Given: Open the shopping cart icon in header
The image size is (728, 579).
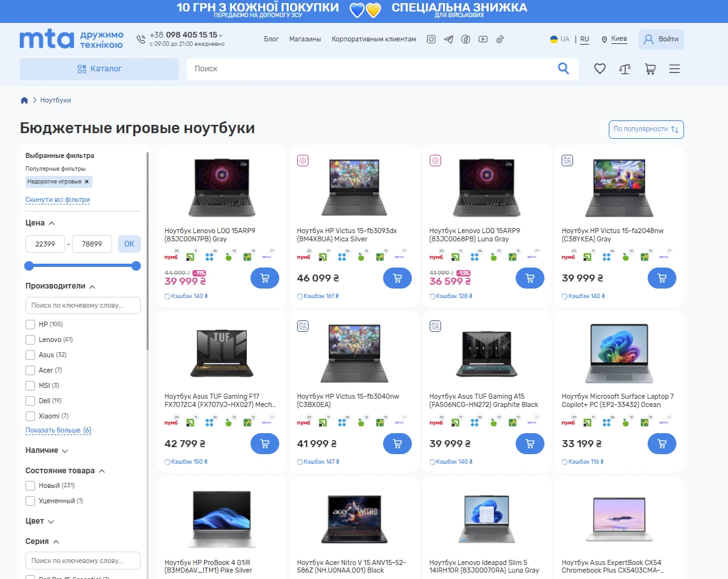Looking at the screenshot, I should click(650, 69).
